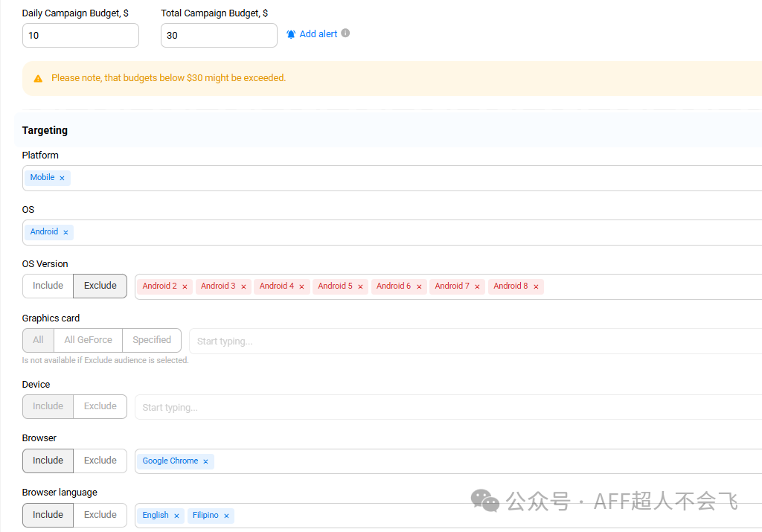Choose Specified graphics card option
The image size is (762, 532).
152,340
